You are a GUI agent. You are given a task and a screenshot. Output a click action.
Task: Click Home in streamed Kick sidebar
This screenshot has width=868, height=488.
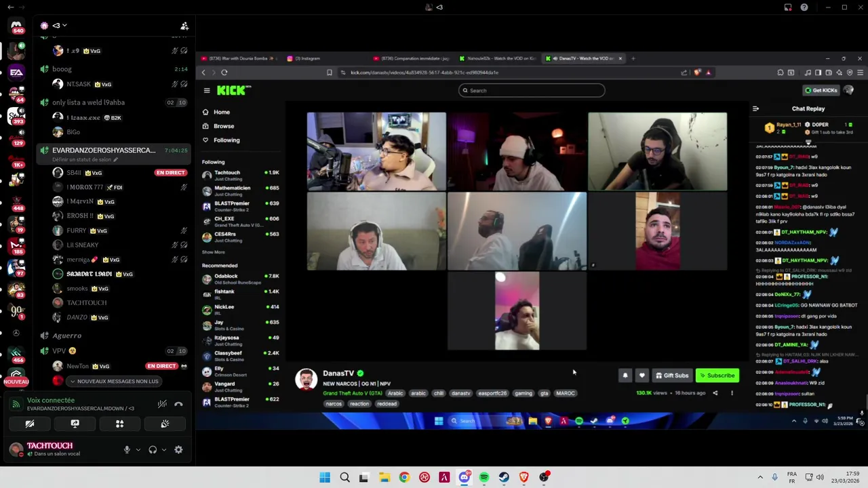[x=222, y=112]
